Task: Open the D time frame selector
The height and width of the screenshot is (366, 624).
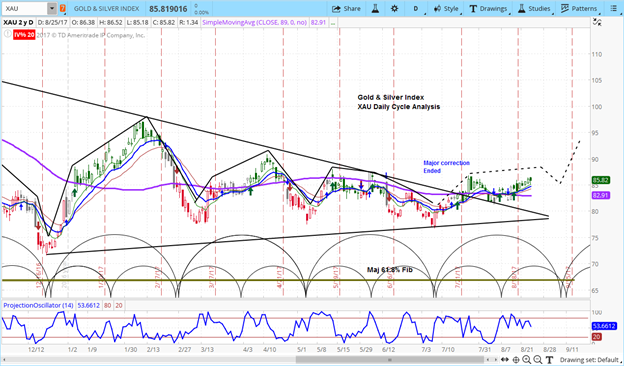Action: (416, 8)
